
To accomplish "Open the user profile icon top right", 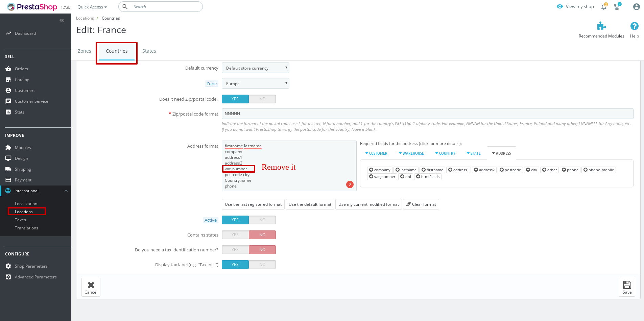I will (636, 6).
